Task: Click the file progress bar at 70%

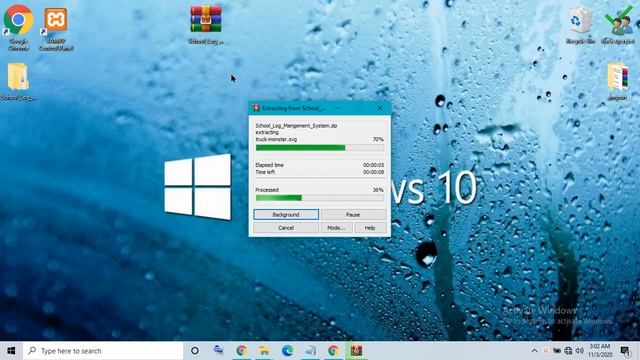Action: pos(320,148)
